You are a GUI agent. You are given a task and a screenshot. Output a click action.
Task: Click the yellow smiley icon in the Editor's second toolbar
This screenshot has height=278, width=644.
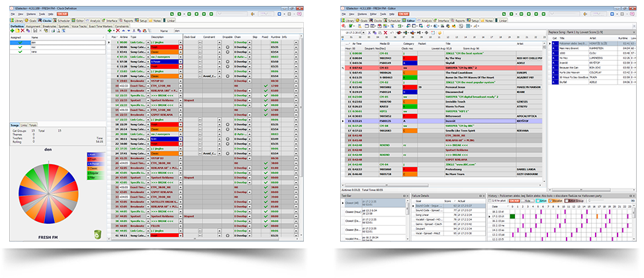pyautogui.click(x=439, y=32)
